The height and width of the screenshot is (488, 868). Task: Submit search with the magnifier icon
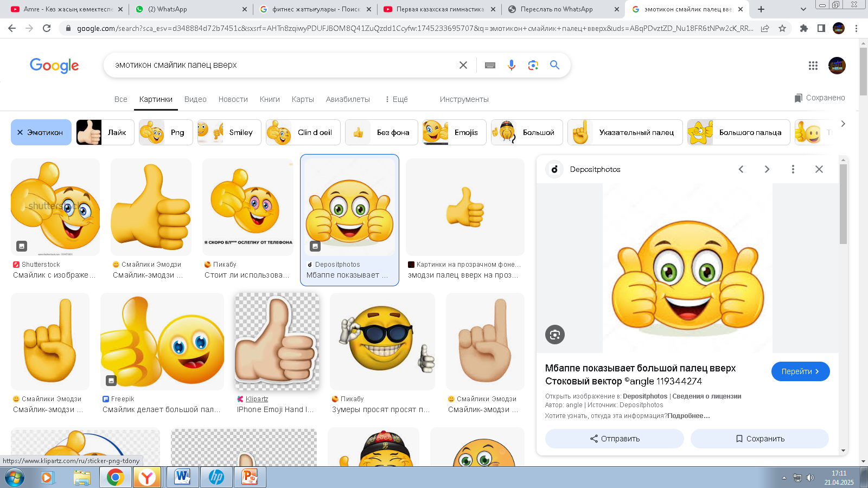[554, 65]
